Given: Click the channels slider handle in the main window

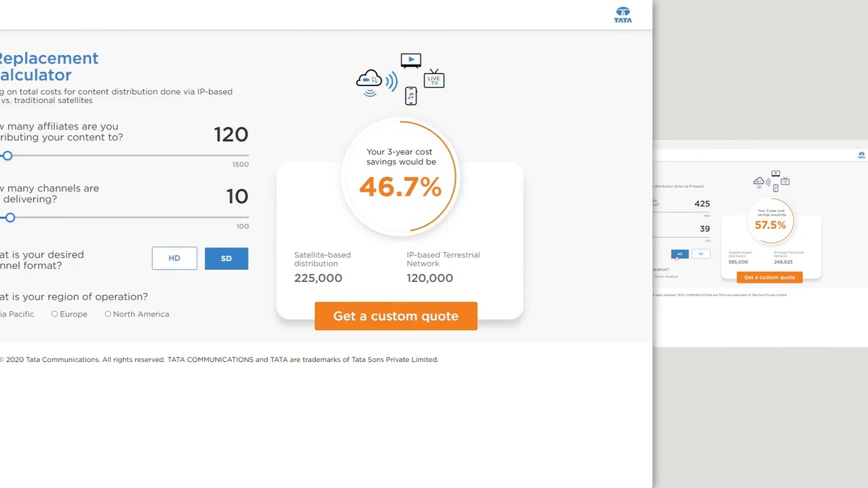Looking at the screenshot, I should [10, 218].
